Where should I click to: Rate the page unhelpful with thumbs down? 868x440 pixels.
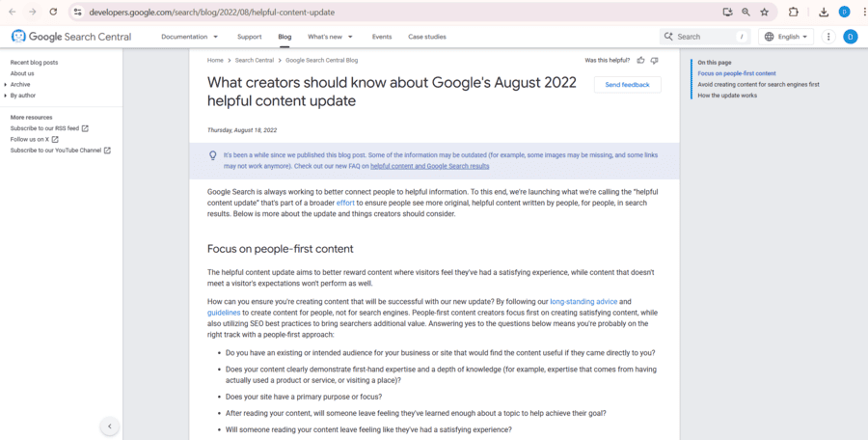(654, 60)
